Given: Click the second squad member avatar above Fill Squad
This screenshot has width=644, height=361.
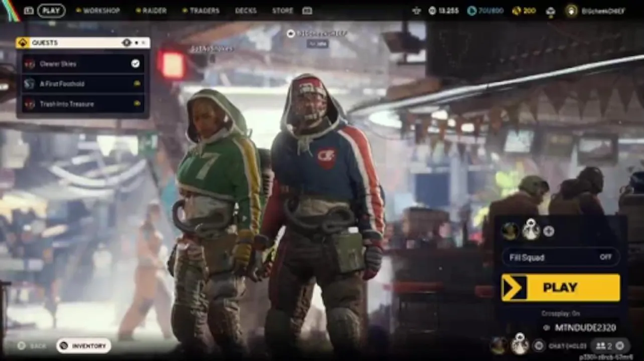Looking at the screenshot, I should pos(531,230).
